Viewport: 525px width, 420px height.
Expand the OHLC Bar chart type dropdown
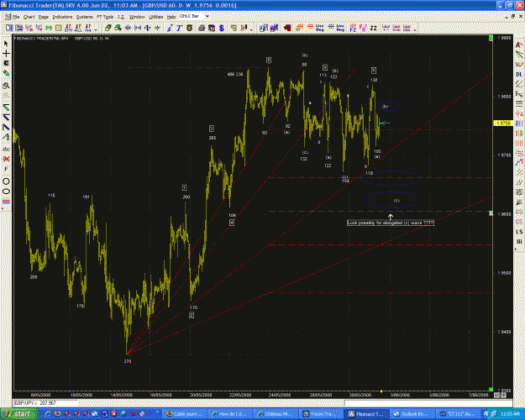pyautogui.click(x=207, y=16)
